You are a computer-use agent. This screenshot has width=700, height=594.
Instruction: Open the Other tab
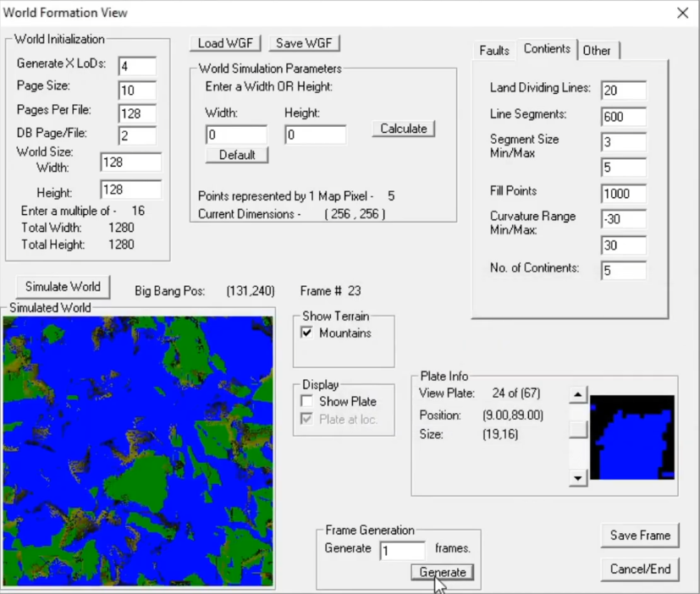tap(597, 51)
